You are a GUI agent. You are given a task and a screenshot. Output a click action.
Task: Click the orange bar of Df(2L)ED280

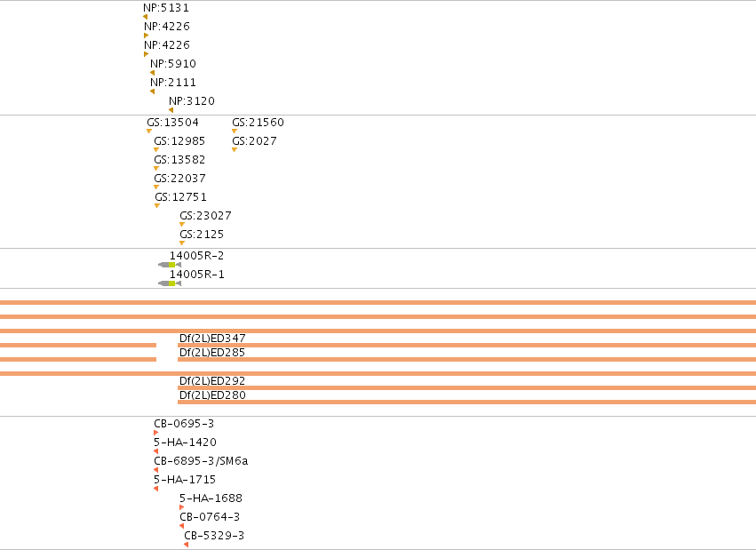[x=466, y=402]
